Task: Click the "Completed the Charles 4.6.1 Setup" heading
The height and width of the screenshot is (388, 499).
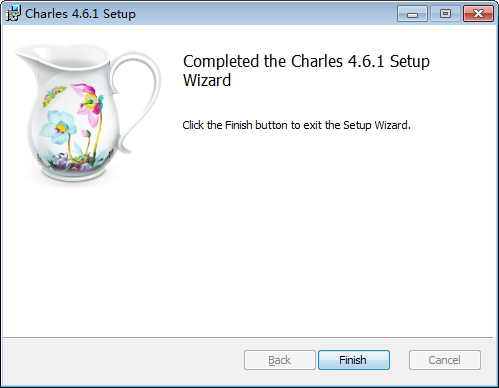Action: [306, 61]
